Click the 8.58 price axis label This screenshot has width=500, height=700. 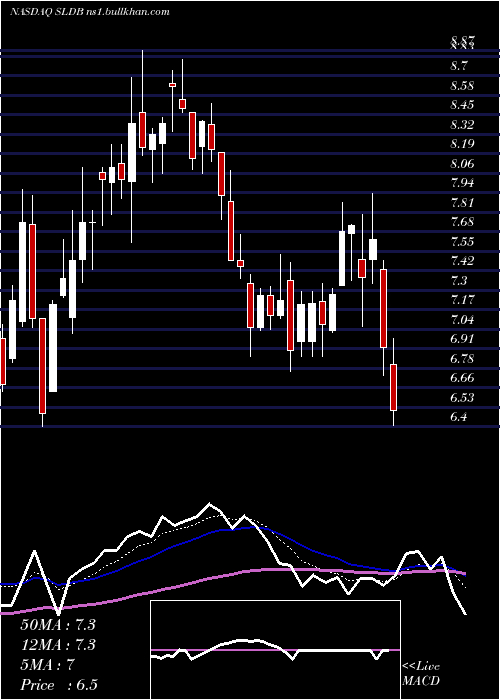pyautogui.click(x=462, y=86)
